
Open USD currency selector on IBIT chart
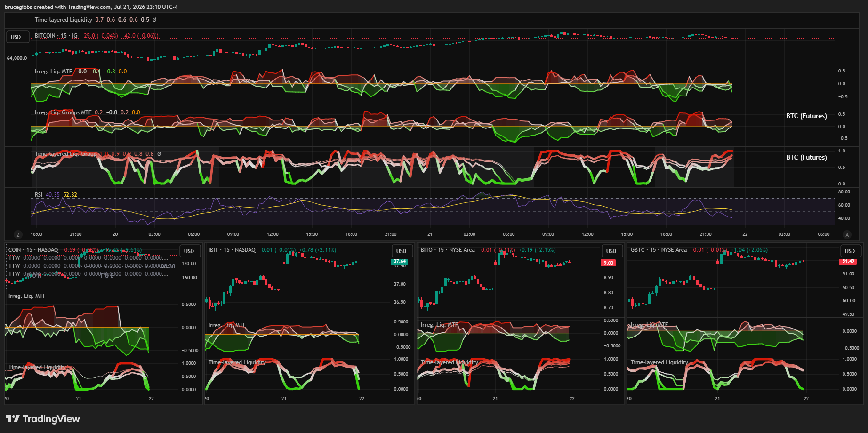[x=401, y=251]
